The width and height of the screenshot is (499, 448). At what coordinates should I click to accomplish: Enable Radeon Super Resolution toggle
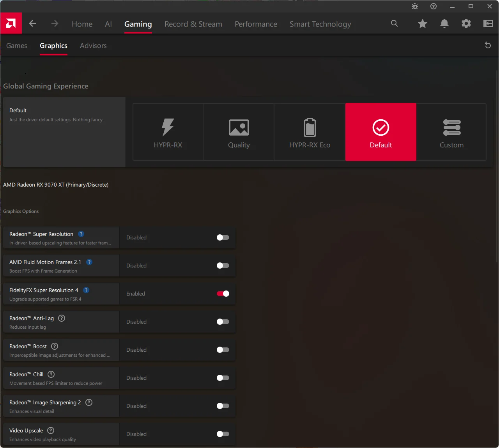click(223, 237)
